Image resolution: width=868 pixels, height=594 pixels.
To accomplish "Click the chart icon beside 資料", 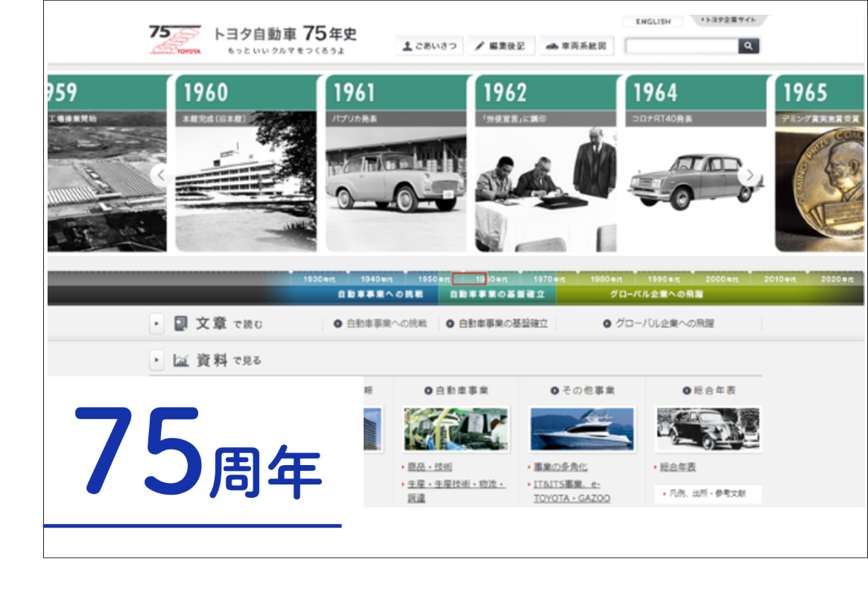I will coord(181,361).
